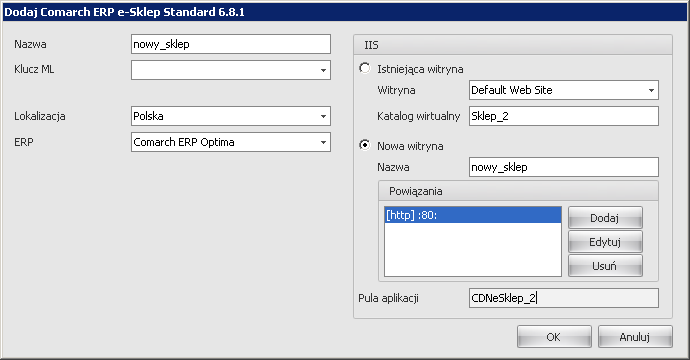Select the Istniejąca witryna radio button
The image size is (690, 360).
tap(365, 69)
